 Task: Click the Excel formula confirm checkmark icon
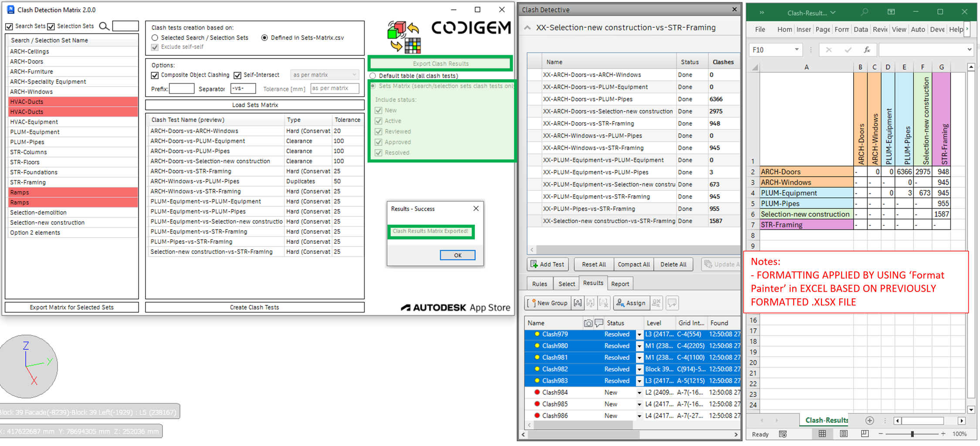pyautogui.click(x=848, y=50)
